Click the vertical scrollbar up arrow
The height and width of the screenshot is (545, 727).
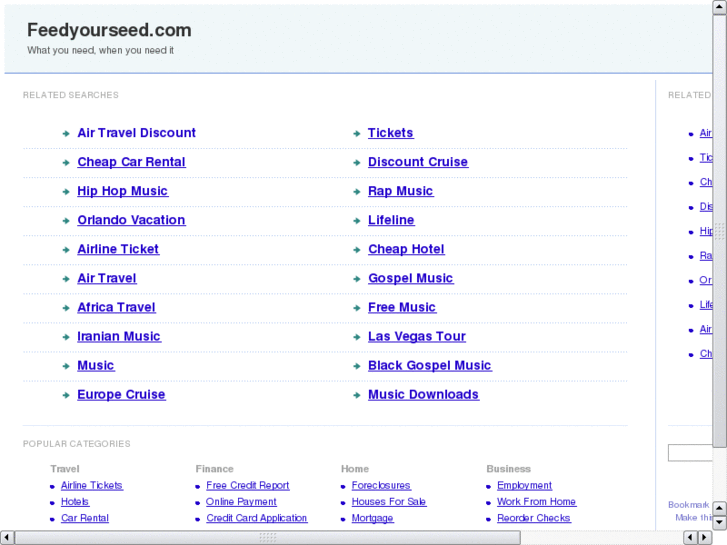click(x=720, y=7)
